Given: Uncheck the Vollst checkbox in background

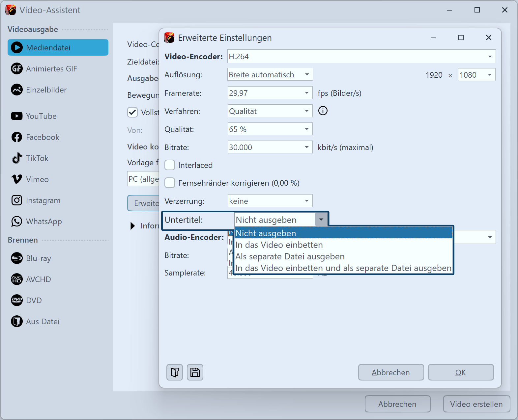Looking at the screenshot, I should point(132,112).
